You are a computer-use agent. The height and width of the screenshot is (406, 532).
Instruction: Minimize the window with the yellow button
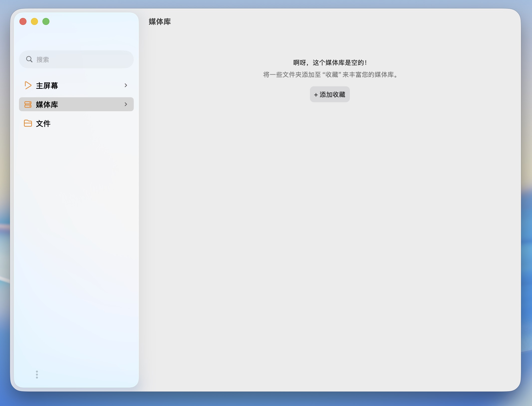pyautogui.click(x=34, y=21)
